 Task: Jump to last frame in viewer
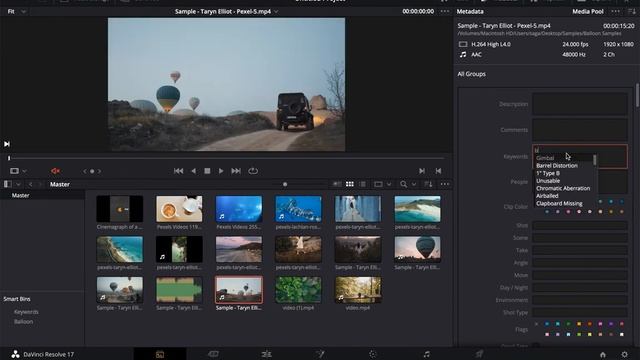(236, 171)
